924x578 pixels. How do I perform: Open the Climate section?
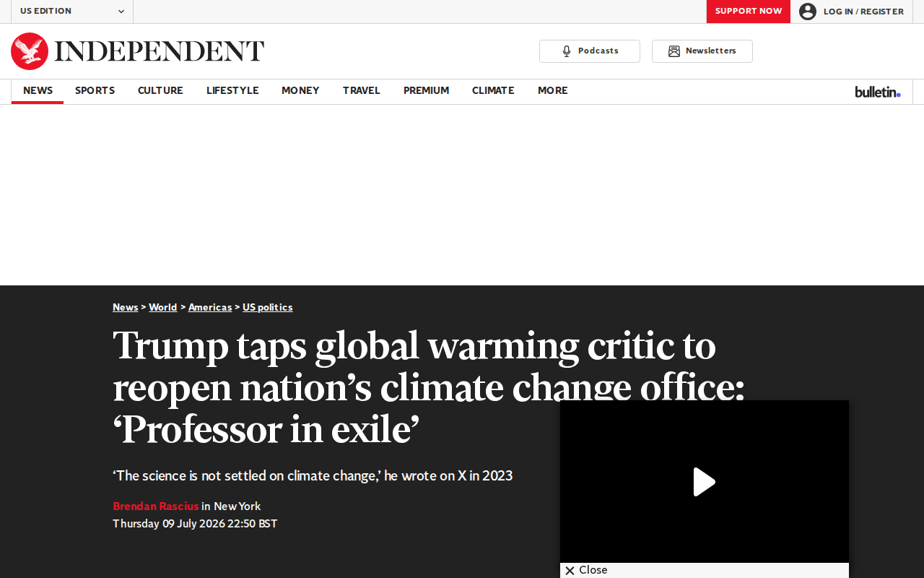tap(493, 91)
